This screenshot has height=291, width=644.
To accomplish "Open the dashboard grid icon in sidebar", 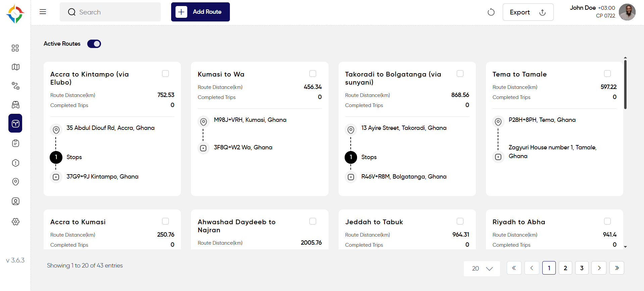I will tap(15, 48).
